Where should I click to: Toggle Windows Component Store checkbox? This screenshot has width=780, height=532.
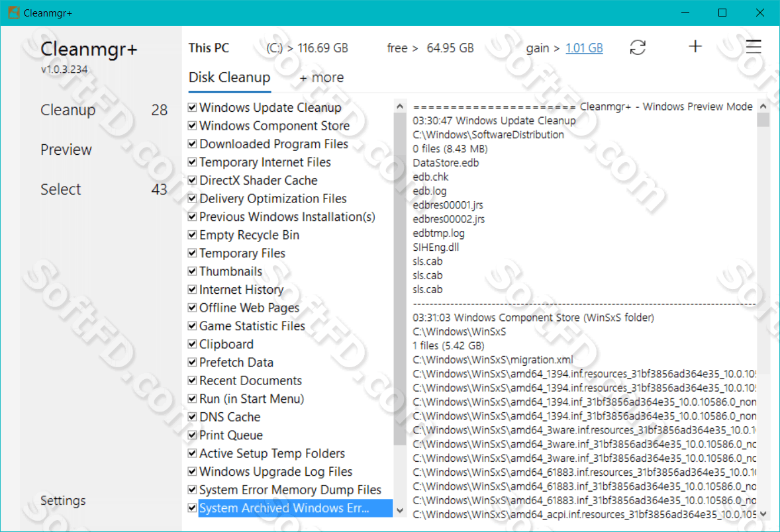193,126
